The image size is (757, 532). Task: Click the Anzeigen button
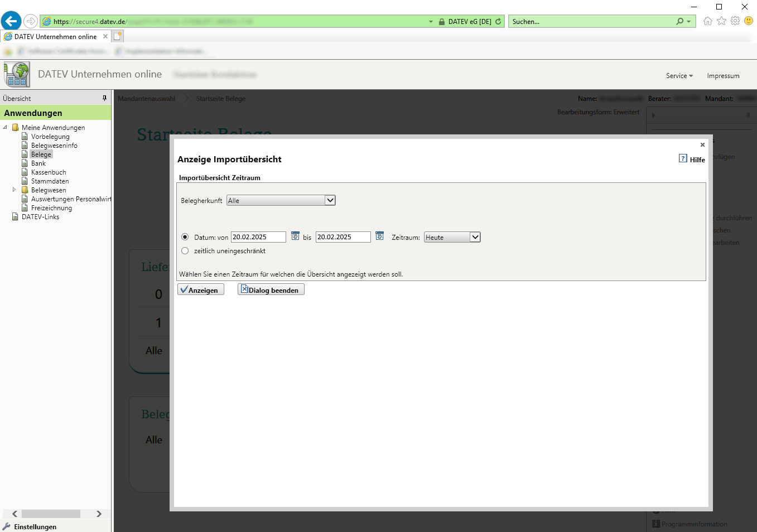click(x=201, y=289)
